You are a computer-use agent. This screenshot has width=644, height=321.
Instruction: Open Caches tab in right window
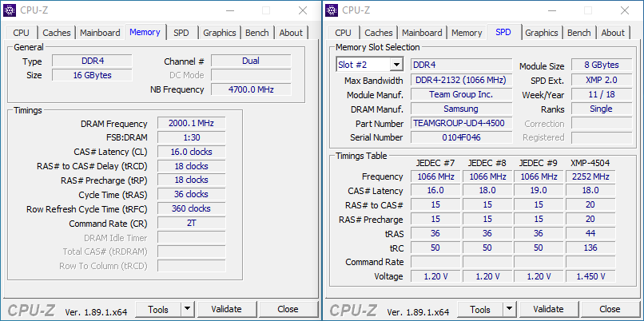(378, 33)
